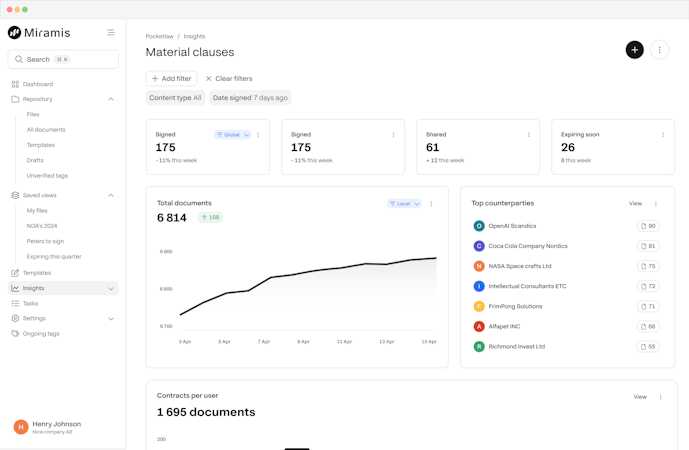The width and height of the screenshot is (689, 450).
Task: Click Clear filters button
Action: pos(229,79)
